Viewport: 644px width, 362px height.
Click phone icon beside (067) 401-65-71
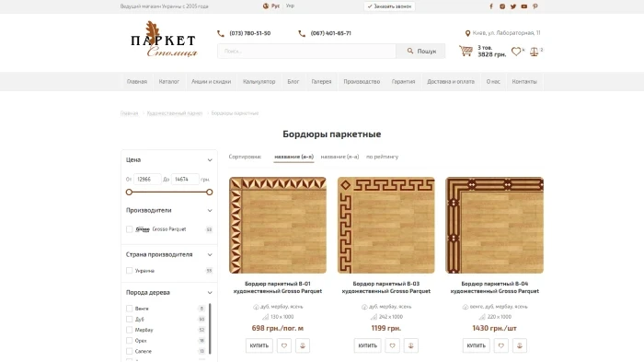pyautogui.click(x=302, y=33)
